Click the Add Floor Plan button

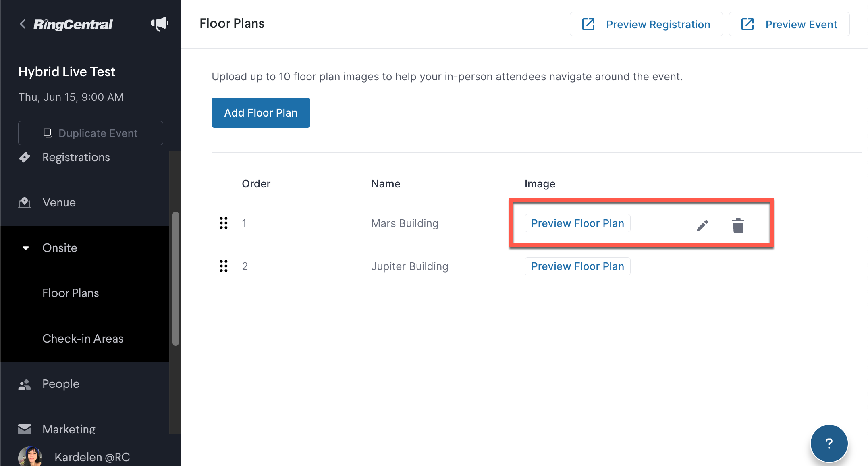pyautogui.click(x=261, y=113)
